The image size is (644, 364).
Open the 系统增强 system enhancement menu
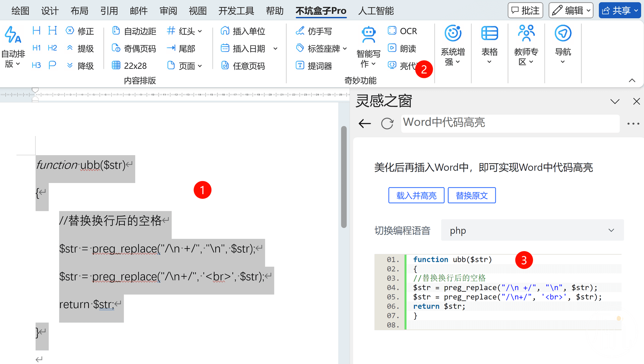453,46
